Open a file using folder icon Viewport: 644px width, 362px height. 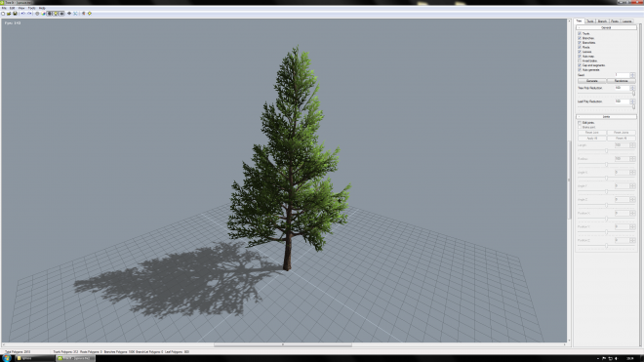click(9, 14)
